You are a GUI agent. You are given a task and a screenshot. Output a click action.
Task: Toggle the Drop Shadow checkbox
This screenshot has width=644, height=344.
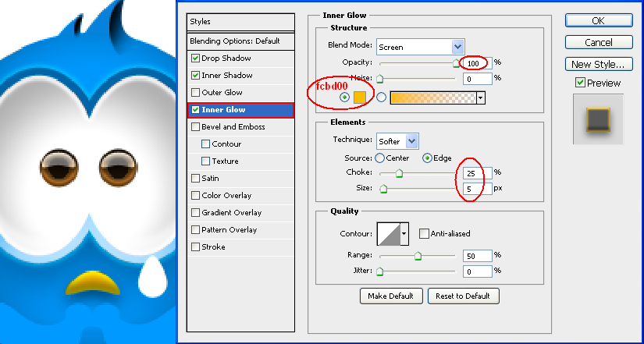pyautogui.click(x=195, y=59)
